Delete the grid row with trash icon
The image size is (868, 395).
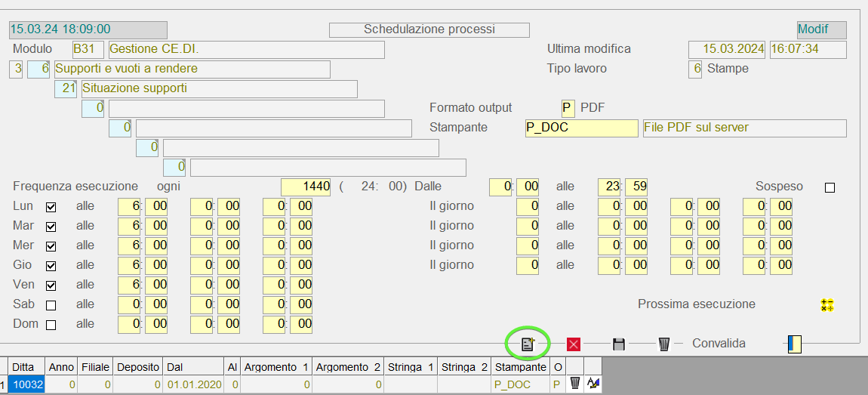(x=575, y=384)
